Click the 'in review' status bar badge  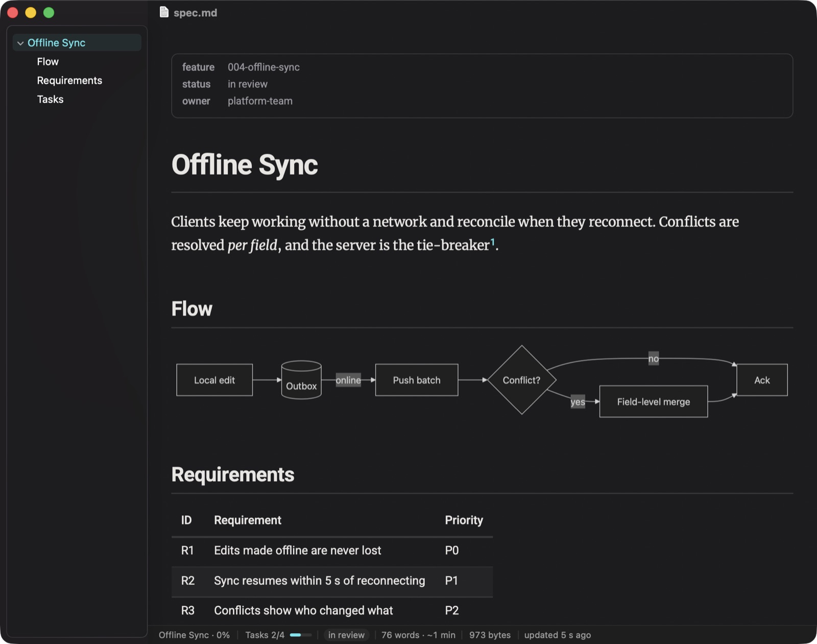tap(346, 635)
